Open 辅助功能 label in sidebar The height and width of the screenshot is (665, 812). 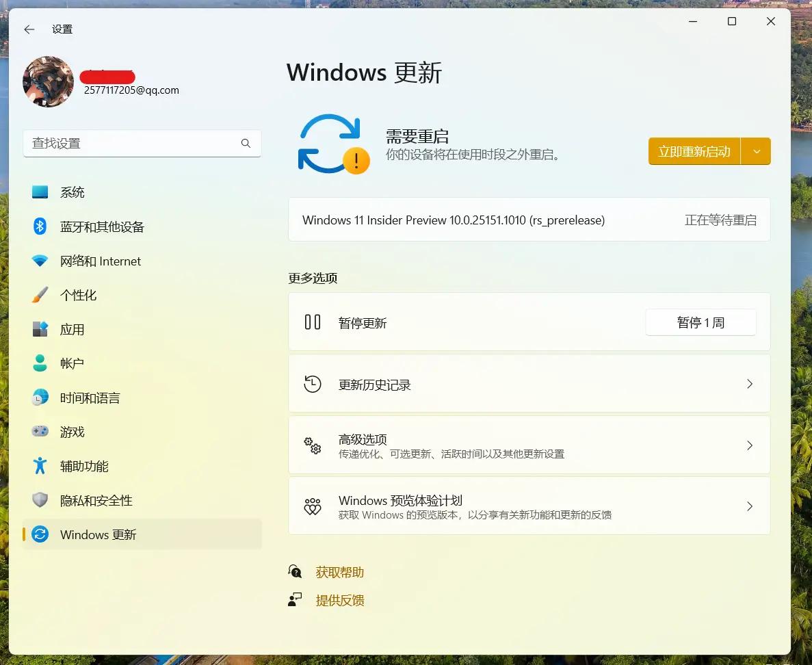click(84, 466)
